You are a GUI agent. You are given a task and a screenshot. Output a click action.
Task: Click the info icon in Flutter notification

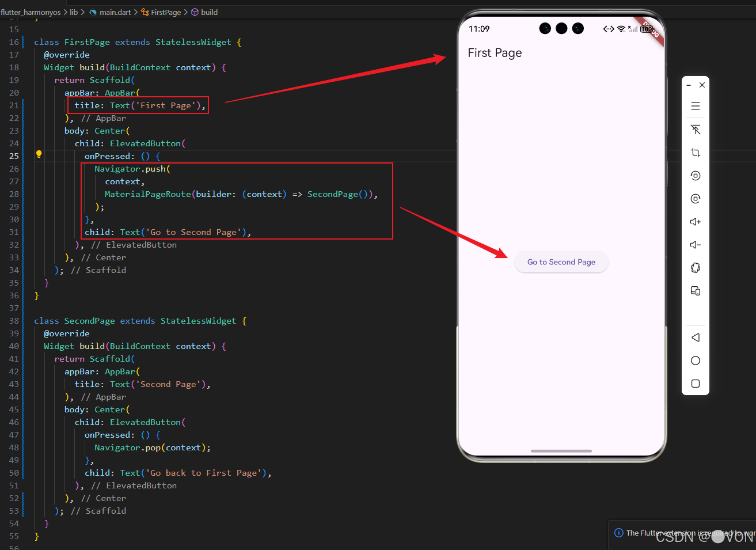pyautogui.click(x=619, y=533)
